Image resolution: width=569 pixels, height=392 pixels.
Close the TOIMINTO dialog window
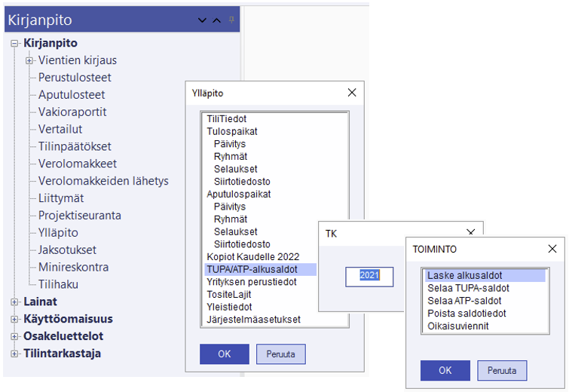tap(552, 250)
